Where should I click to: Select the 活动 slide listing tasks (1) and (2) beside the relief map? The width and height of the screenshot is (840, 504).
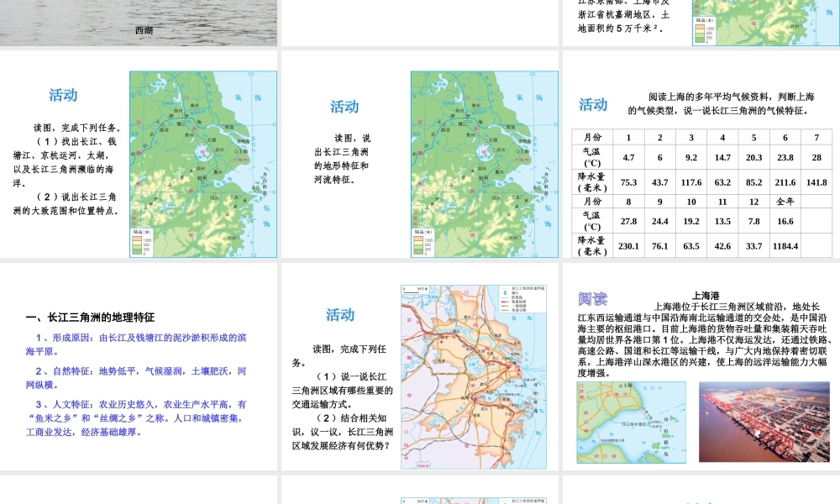click(x=139, y=155)
